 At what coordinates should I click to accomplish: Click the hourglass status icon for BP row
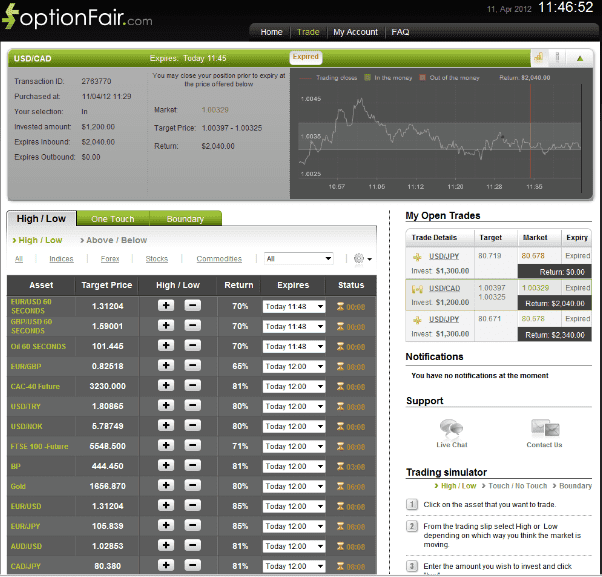point(340,466)
